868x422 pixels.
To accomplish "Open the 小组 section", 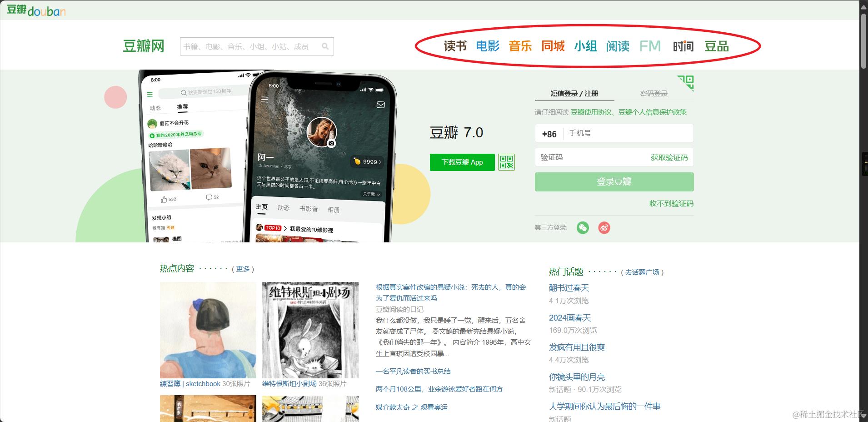I will coord(585,46).
